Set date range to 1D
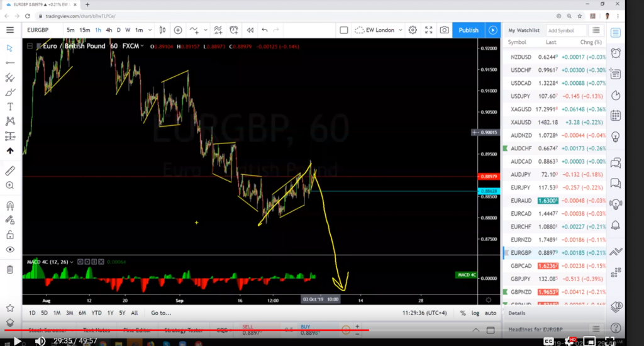 click(32, 313)
